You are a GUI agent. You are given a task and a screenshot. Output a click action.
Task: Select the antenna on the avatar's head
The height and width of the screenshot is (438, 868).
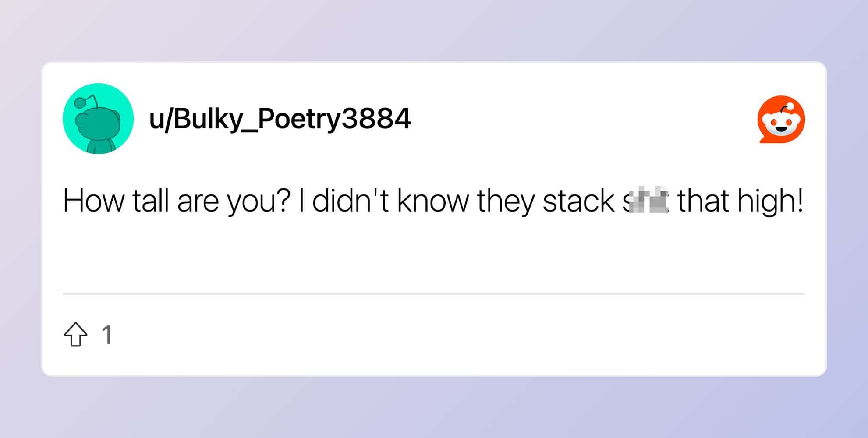(86, 102)
